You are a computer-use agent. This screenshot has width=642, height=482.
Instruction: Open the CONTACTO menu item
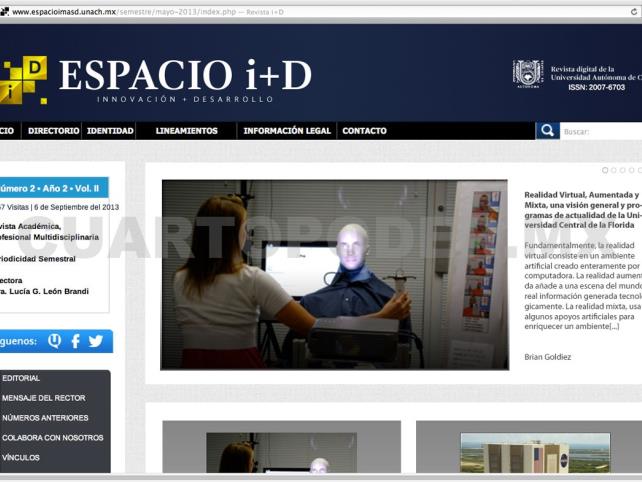(x=364, y=131)
